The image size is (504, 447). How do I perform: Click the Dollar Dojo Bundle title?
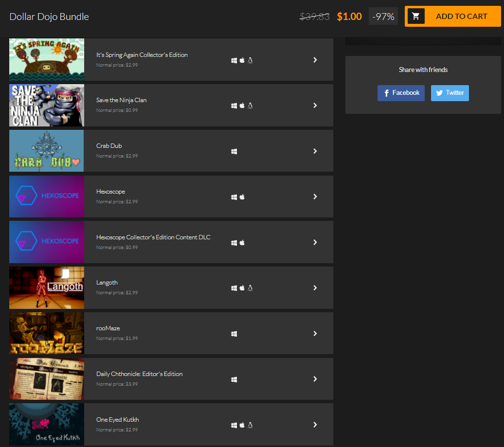coord(49,17)
